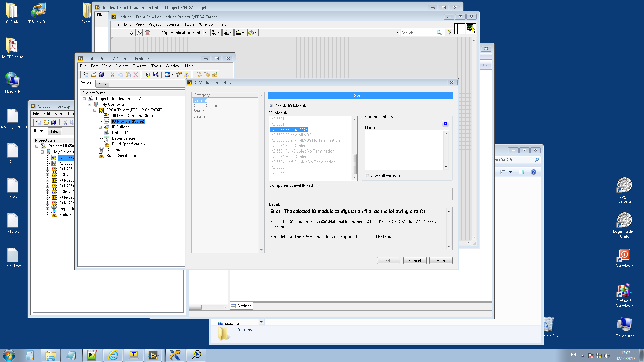Select 40 MHz Onboard Clock tree item
The image size is (644, 362).
click(x=132, y=116)
